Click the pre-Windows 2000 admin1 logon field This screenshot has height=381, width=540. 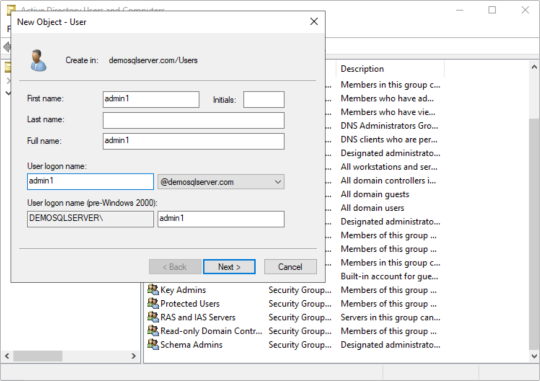[x=221, y=219]
